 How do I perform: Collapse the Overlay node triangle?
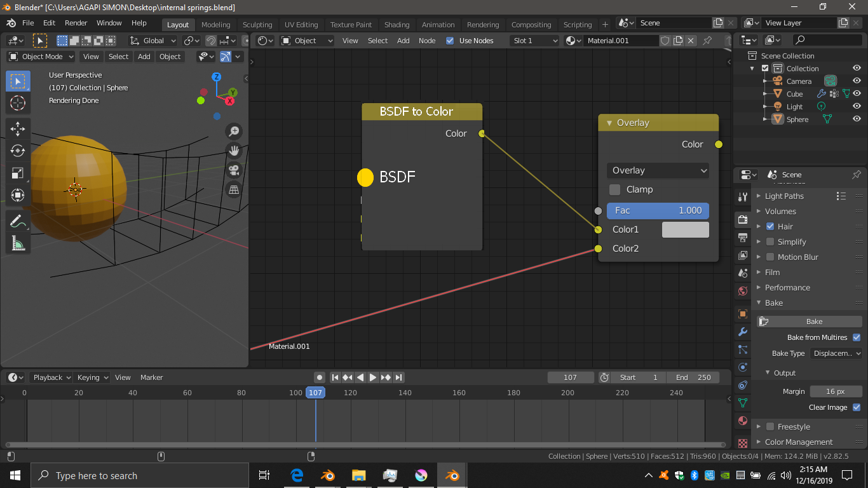609,123
